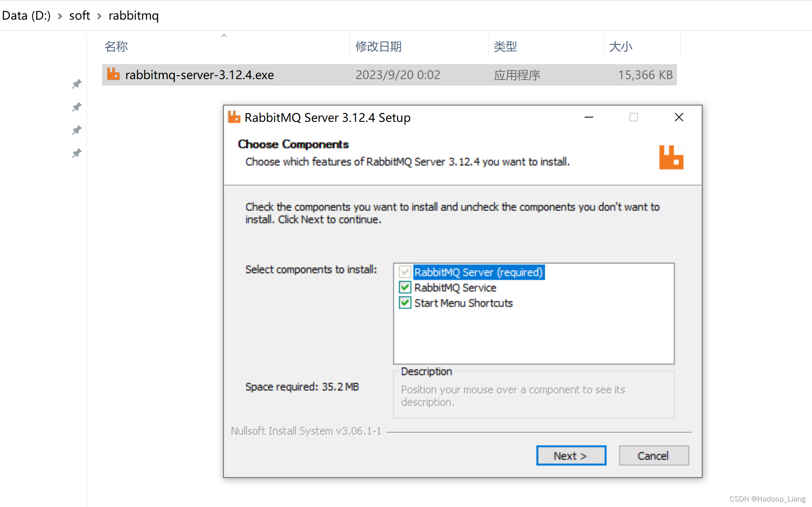Uncheck the Start Menu Shortcuts component
Image resolution: width=812 pixels, height=507 pixels.
coord(405,303)
